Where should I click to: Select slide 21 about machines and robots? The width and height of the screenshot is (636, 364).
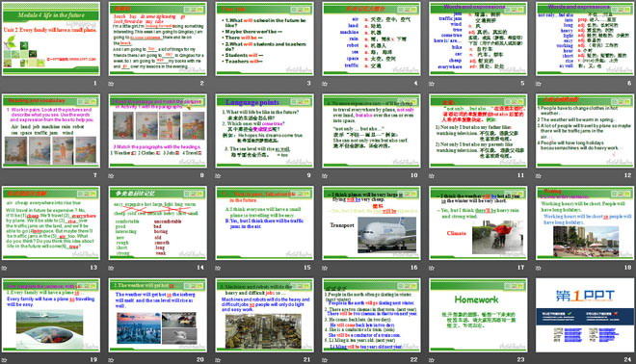pyautogui.click(x=264, y=315)
